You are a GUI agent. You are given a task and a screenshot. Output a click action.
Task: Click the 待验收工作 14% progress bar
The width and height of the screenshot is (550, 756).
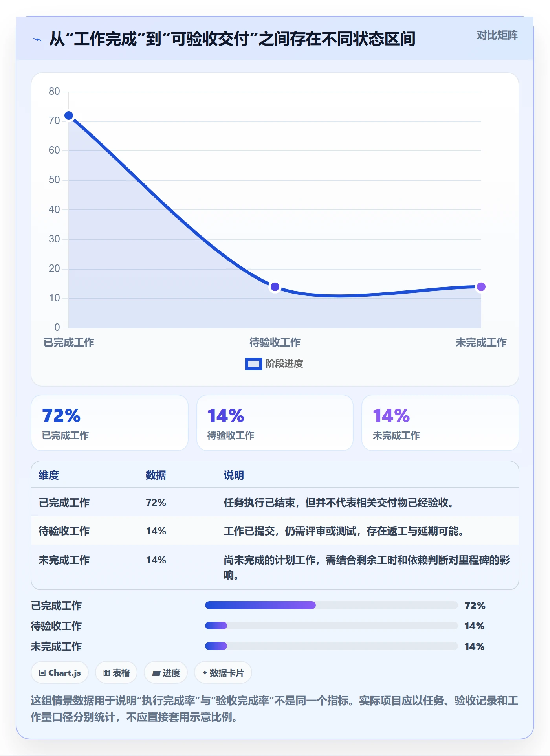[x=331, y=626]
